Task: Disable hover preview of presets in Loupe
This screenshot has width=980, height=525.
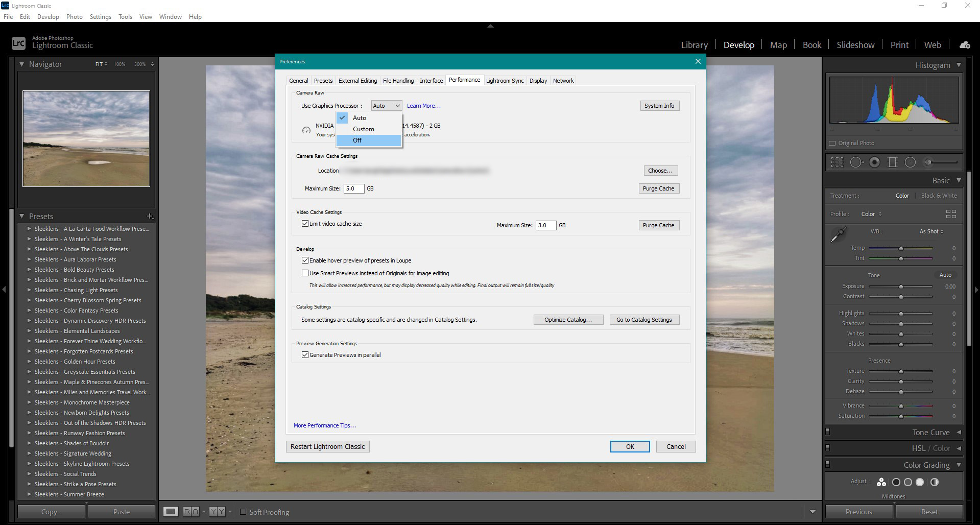Action: tap(305, 260)
